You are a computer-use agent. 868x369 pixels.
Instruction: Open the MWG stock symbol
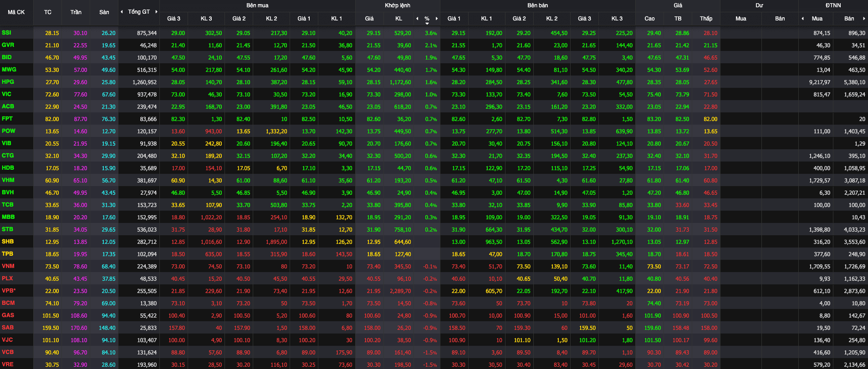click(9, 70)
